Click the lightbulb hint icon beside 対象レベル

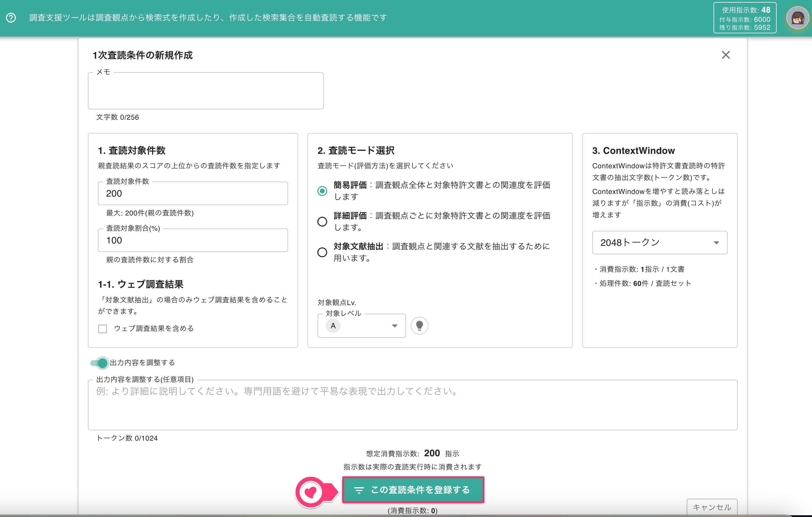[419, 326]
